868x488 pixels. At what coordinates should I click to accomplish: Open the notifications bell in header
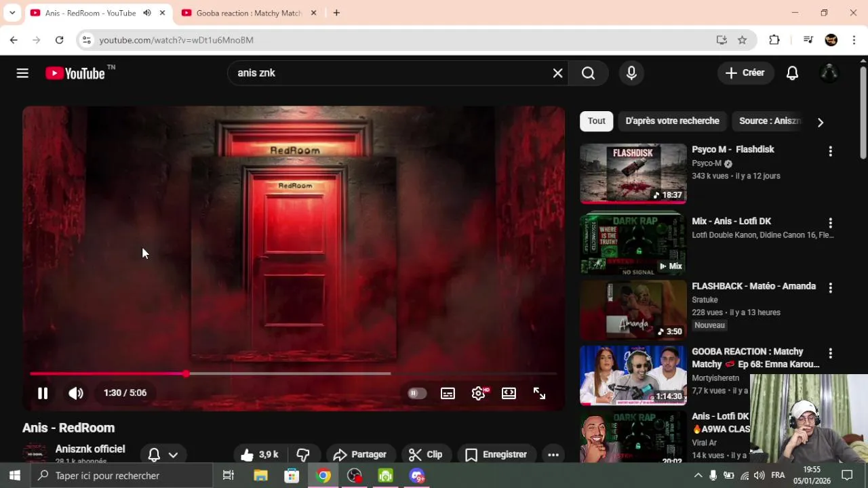point(792,73)
